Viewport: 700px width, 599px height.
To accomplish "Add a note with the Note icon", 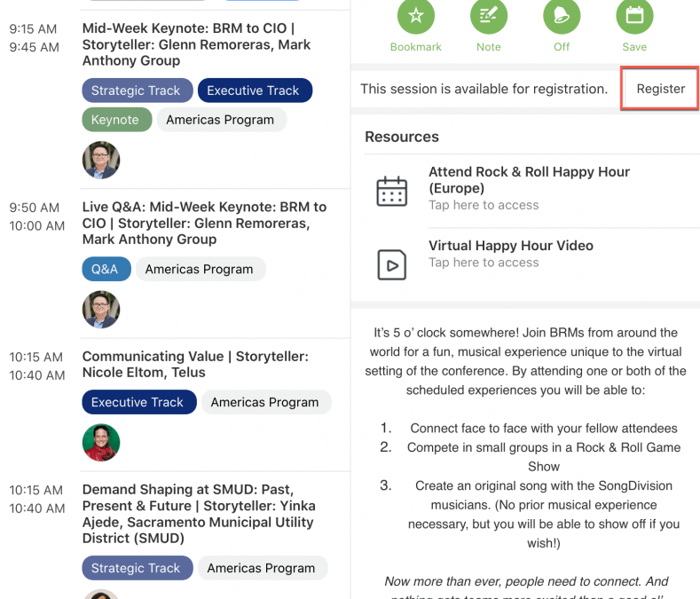I will (488, 16).
